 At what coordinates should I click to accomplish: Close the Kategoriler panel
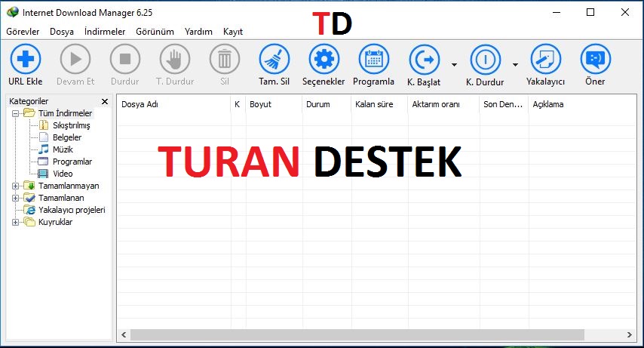105,101
